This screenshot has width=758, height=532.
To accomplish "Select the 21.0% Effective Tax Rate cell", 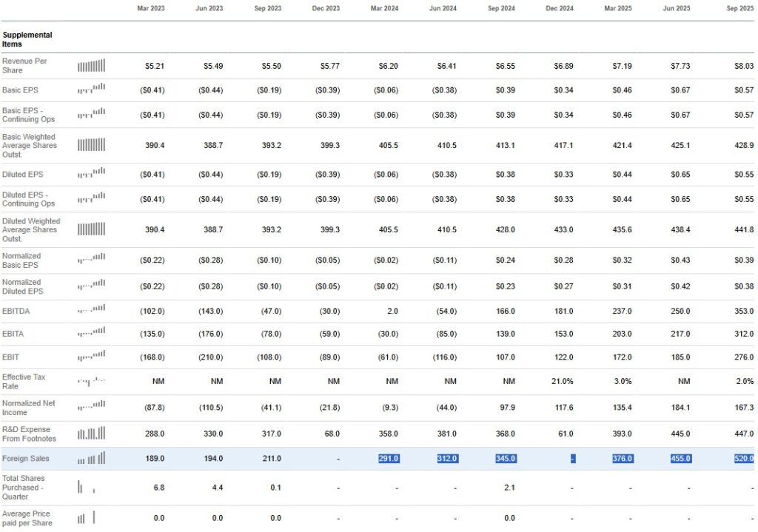I will pos(562,382).
